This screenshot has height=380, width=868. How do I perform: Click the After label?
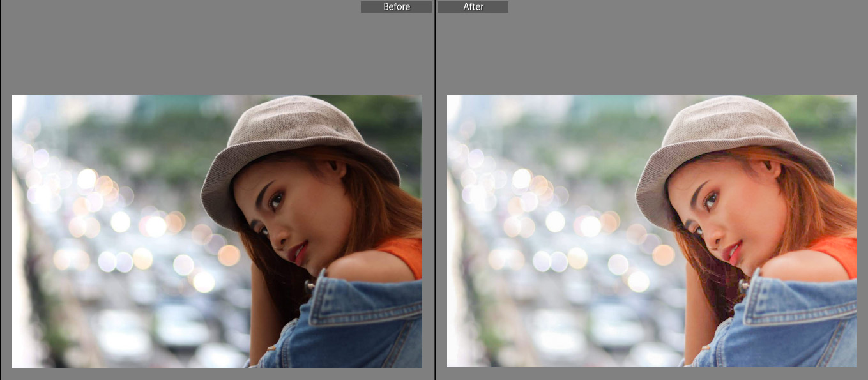[473, 7]
